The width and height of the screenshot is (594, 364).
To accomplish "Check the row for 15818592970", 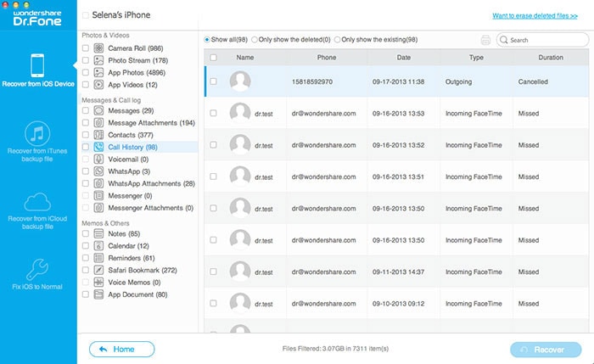I will tap(213, 81).
